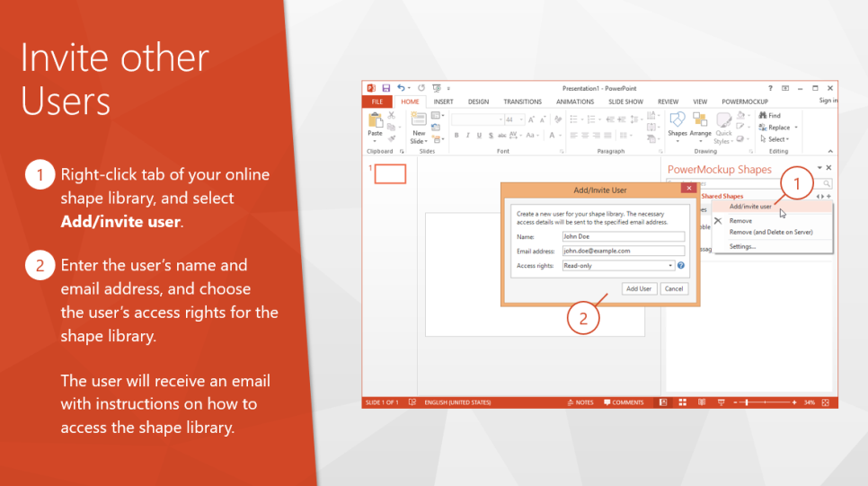Click COMMENTS in the status bar
This screenshot has width=868, height=486.
(624, 402)
